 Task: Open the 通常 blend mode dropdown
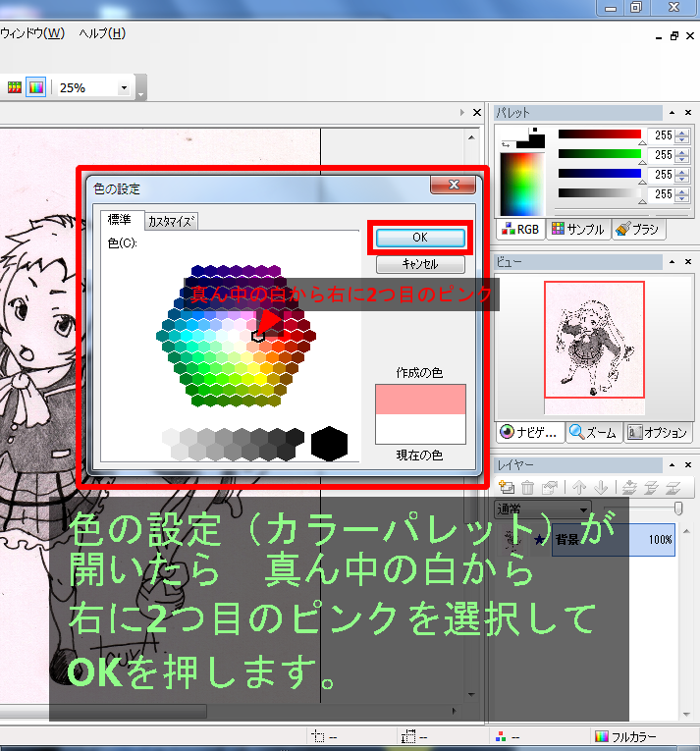tap(584, 510)
